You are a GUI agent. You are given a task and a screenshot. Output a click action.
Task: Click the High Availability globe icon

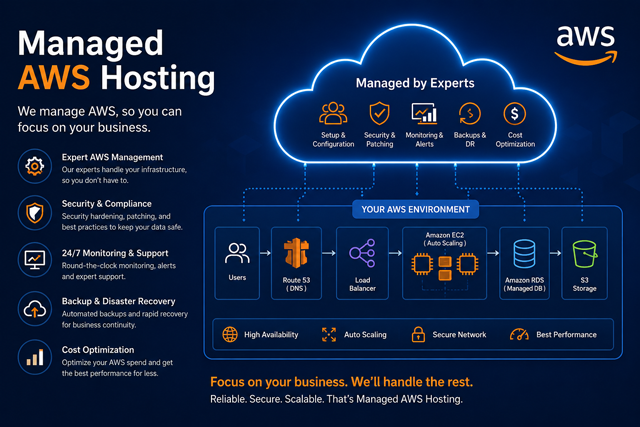[x=230, y=334]
